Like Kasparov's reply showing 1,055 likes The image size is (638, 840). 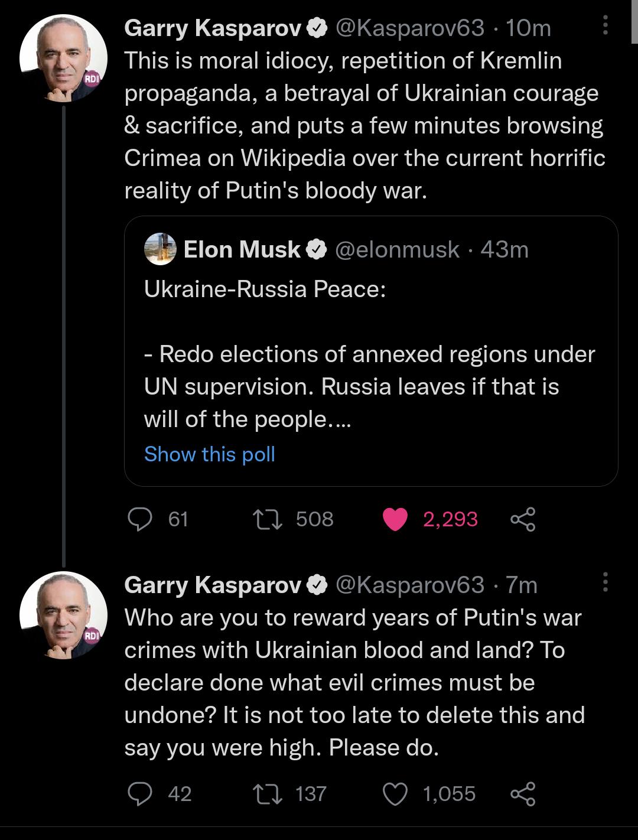(396, 795)
